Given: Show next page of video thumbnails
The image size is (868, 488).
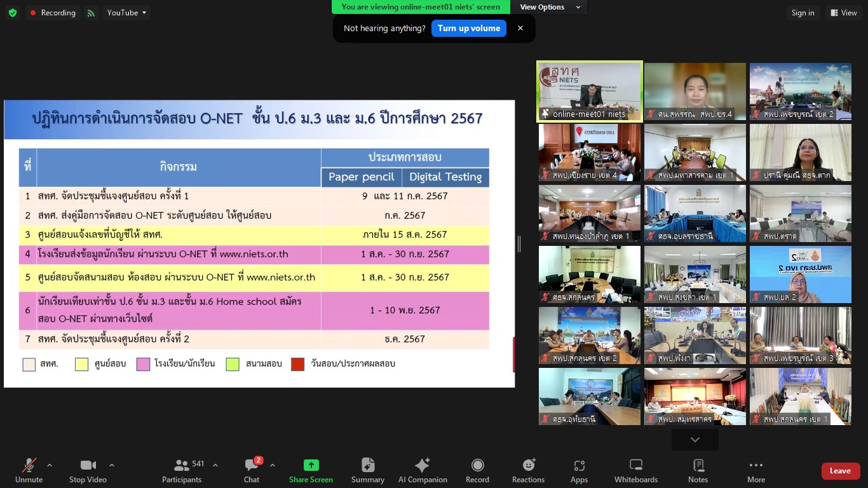Looking at the screenshot, I should [695, 440].
